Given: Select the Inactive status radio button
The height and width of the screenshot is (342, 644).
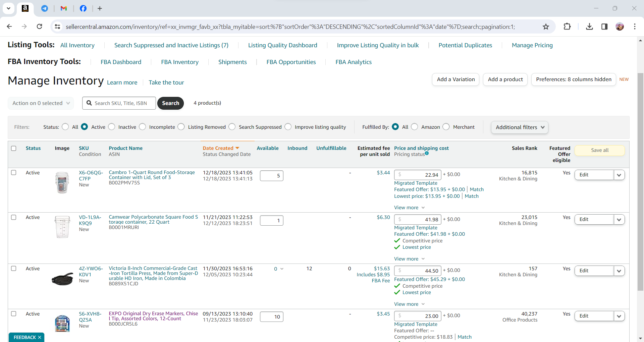Looking at the screenshot, I should click(112, 127).
